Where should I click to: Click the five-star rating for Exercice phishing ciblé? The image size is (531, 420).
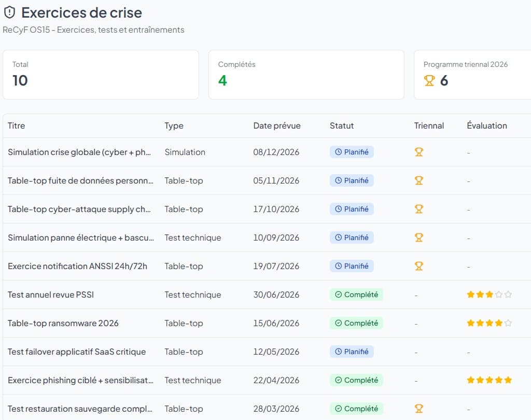(x=489, y=380)
